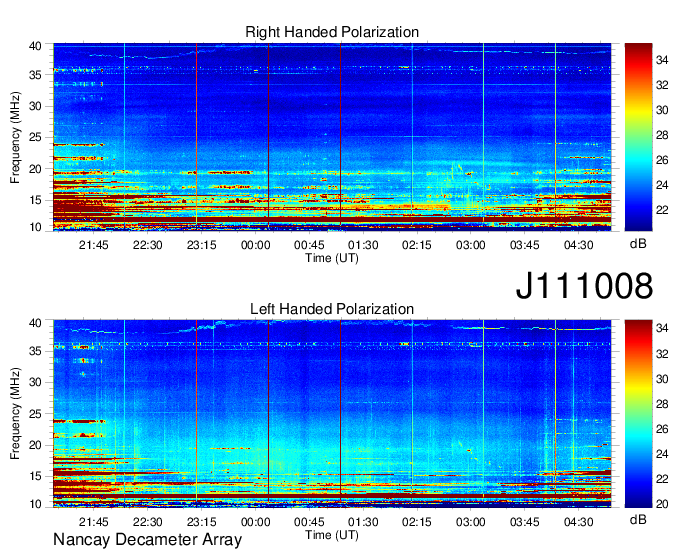Click the 03:45 time tick under Right Handed plot
Viewport: 680px width, 552px height.
pyautogui.click(x=524, y=245)
